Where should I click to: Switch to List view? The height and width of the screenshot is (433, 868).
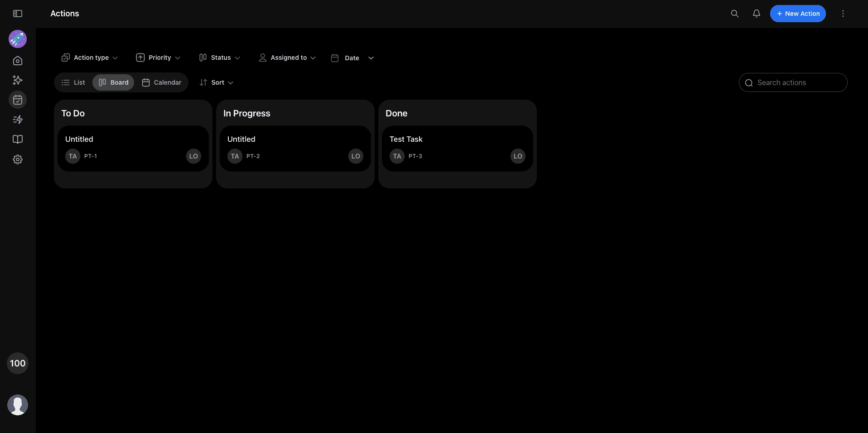(73, 82)
